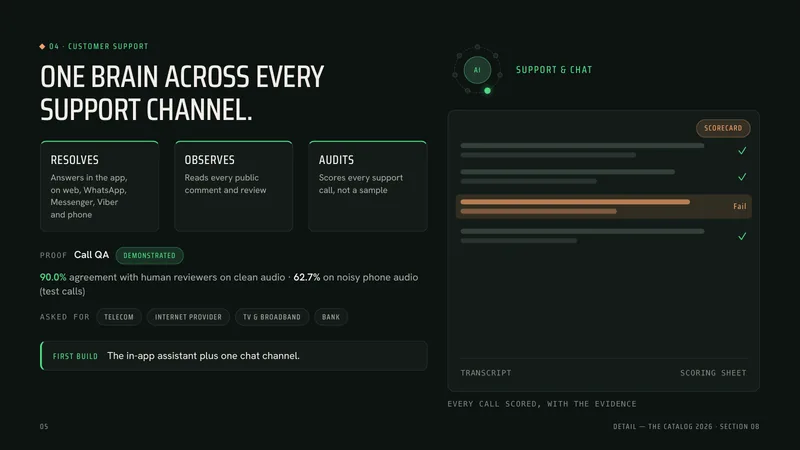Click the 'Call QA' proof title
The height and width of the screenshot is (450, 800).
(x=91, y=255)
